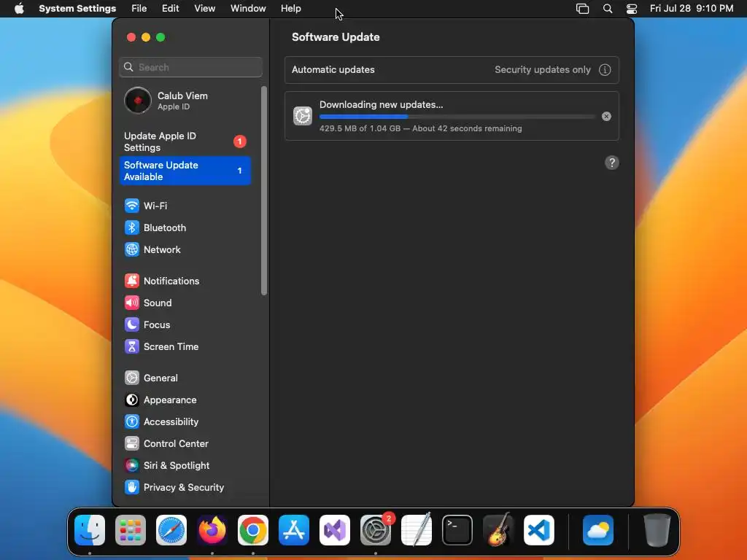Open the View menu

(205, 9)
